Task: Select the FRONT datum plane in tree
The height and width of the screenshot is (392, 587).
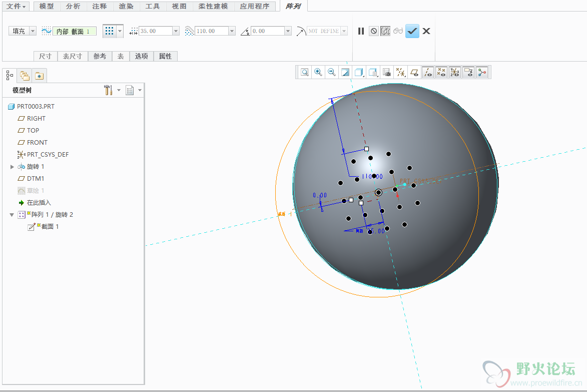Action: pos(33,142)
